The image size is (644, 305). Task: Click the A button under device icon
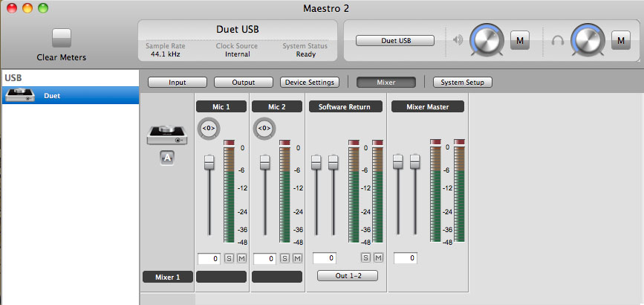pos(167,158)
